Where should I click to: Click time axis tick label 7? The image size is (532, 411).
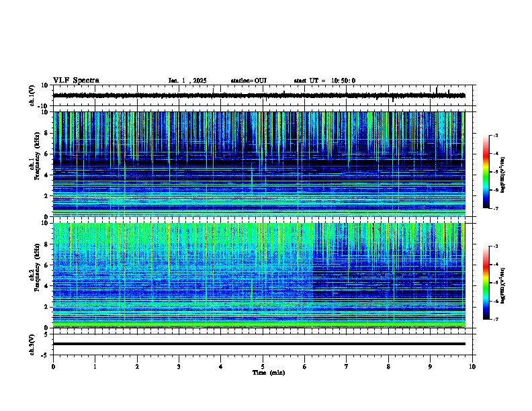point(347,367)
